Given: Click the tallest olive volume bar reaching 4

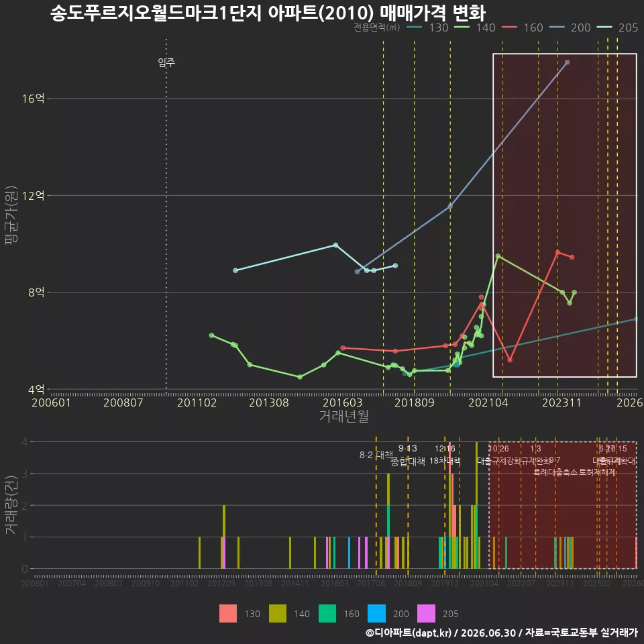Looking at the screenshot, I should click(476, 473).
